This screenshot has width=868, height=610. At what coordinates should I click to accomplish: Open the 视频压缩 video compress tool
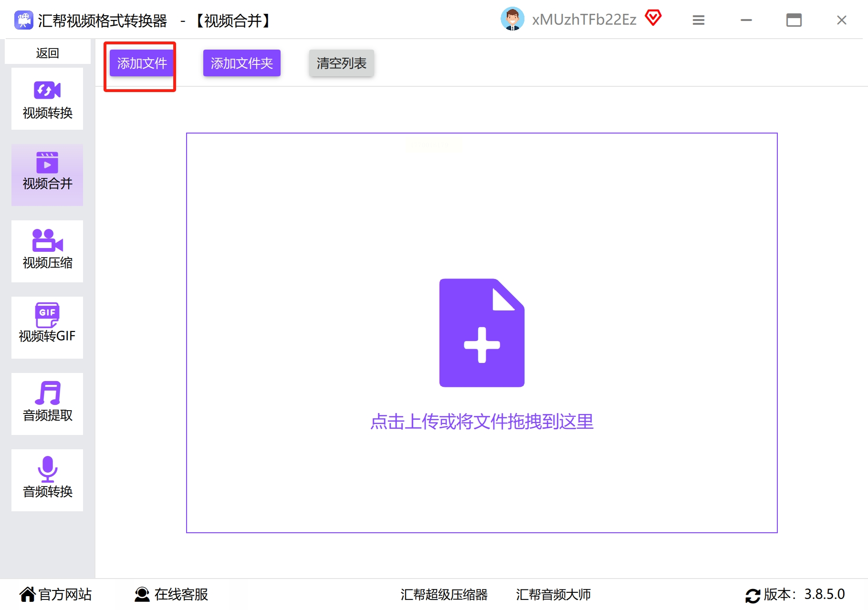tap(47, 251)
